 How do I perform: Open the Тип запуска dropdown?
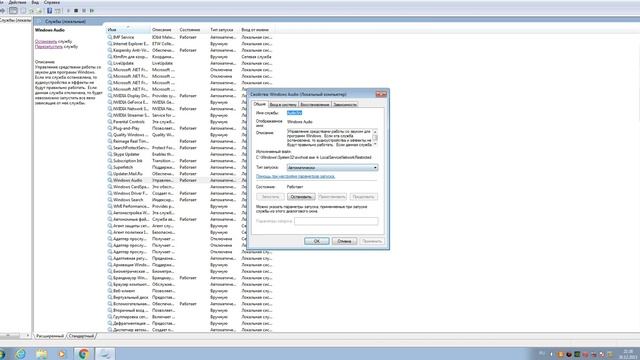[x=332, y=168]
